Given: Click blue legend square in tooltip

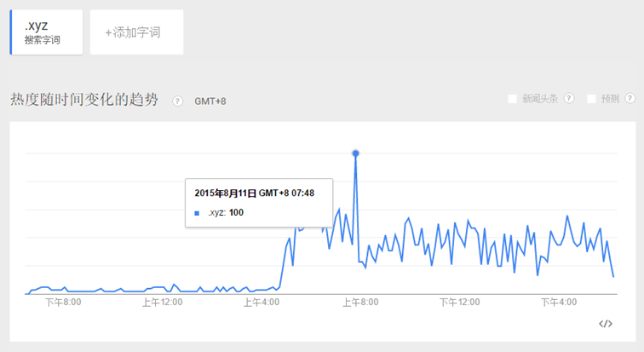Looking at the screenshot, I should click(x=197, y=213).
